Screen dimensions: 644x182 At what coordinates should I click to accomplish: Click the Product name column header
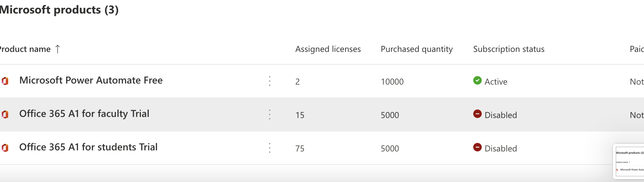click(26, 49)
